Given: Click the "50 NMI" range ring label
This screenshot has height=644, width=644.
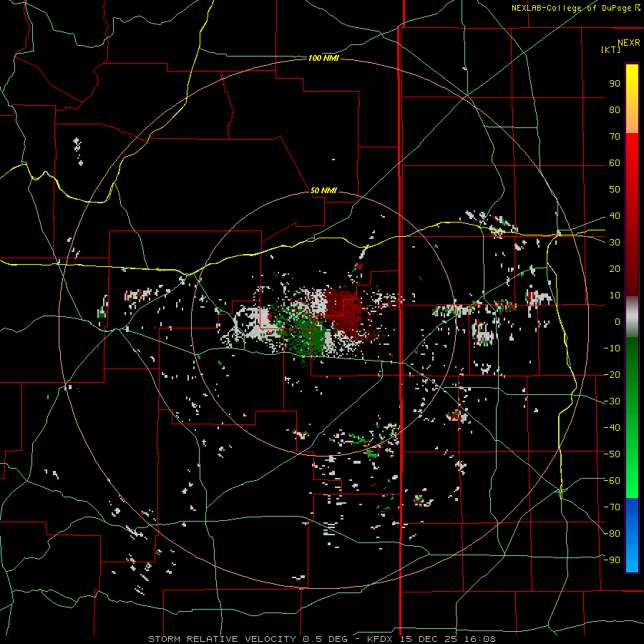Looking at the screenshot, I should pyautogui.click(x=323, y=190).
